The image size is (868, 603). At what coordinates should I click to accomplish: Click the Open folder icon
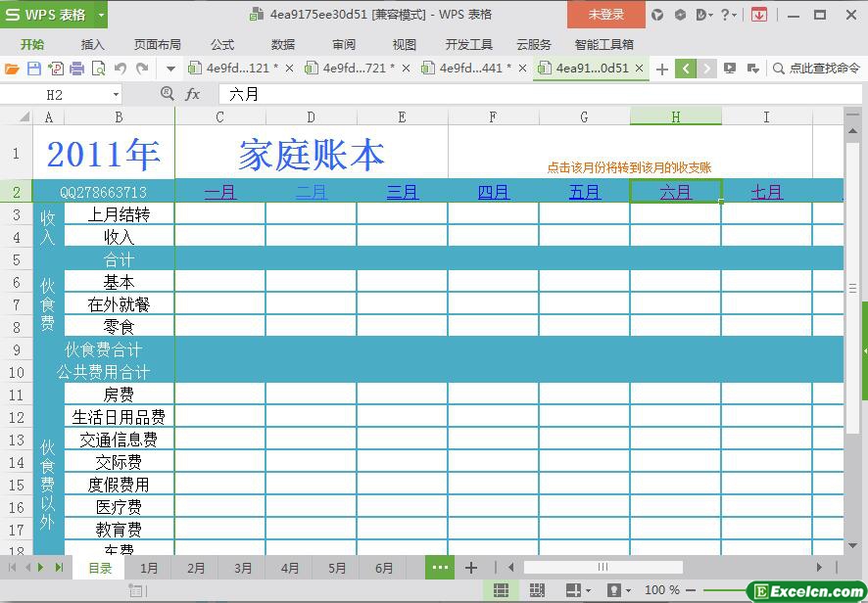12,69
